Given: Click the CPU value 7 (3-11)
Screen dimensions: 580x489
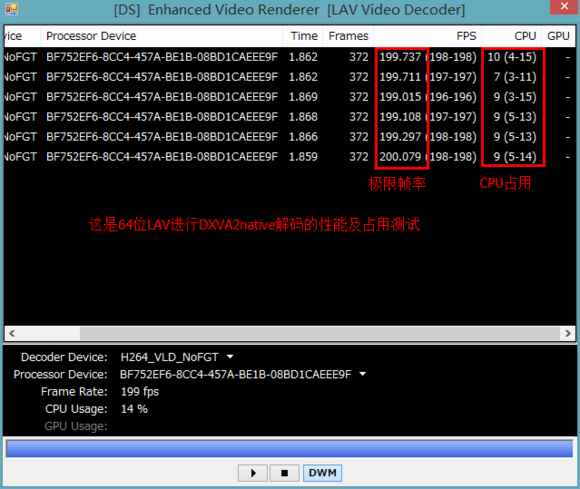Looking at the screenshot, I should (x=515, y=77).
